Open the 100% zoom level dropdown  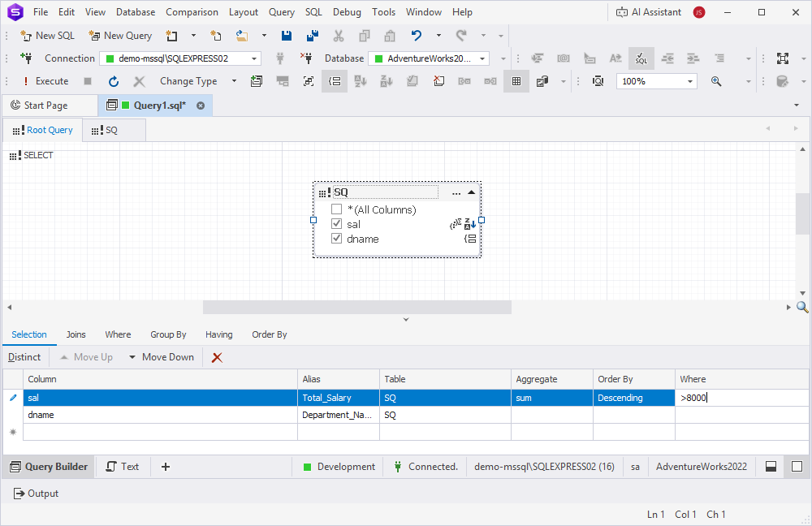point(690,81)
